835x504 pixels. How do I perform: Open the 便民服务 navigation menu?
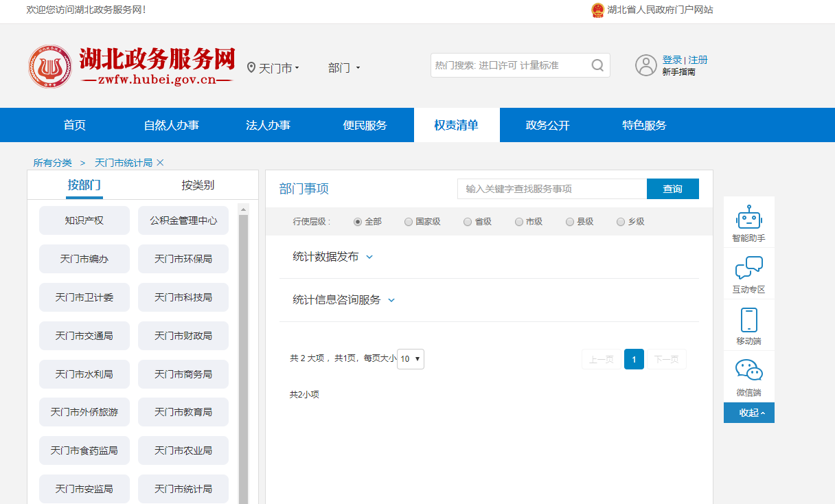[x=365, y=125]
